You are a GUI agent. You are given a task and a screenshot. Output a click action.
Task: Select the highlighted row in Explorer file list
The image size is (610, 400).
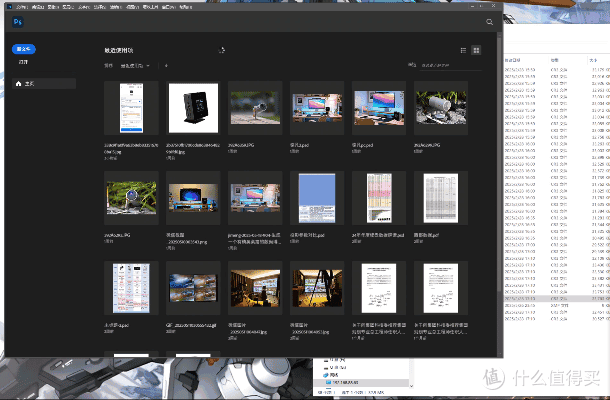557,298
